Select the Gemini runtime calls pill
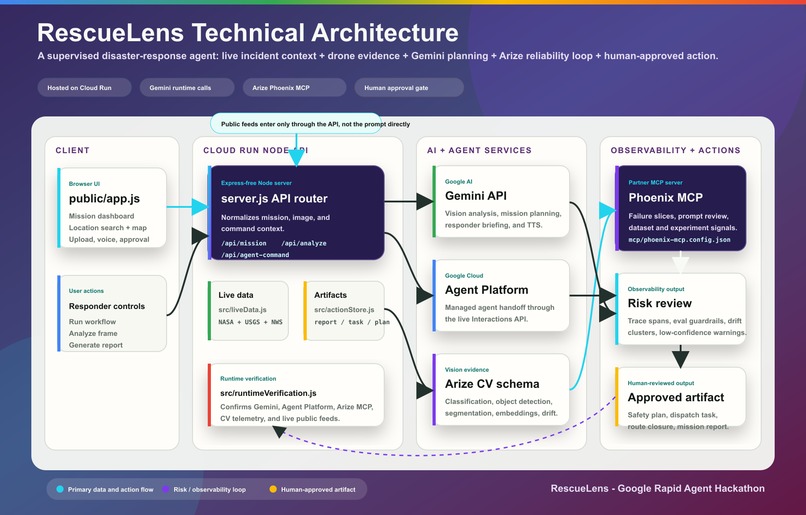The image size is (806, 515). click(x=187, y=88)
